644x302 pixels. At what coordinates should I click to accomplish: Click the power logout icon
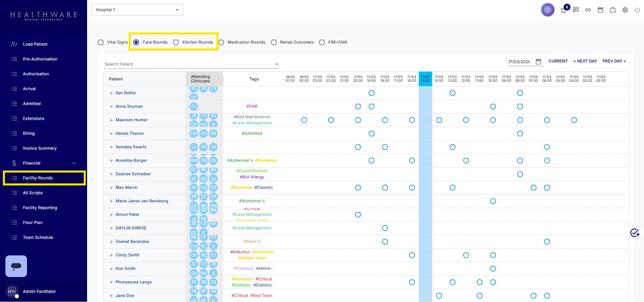click(637, 10)
